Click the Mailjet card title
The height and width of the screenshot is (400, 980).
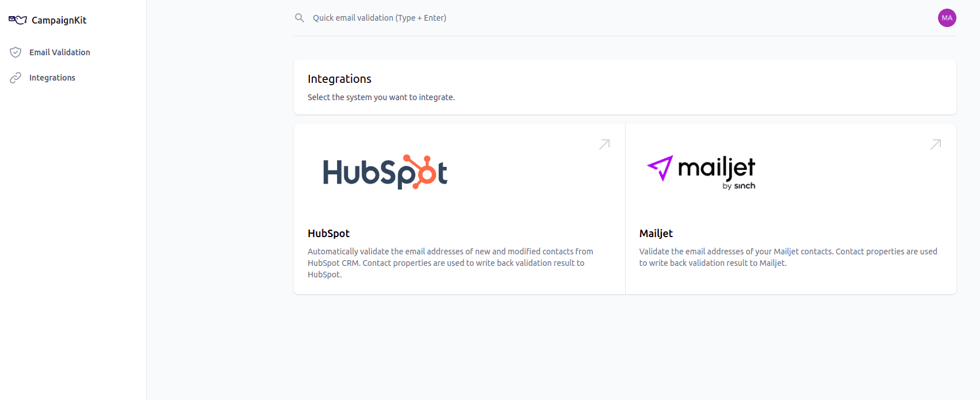pyautogui.click(x=655, y=233)
